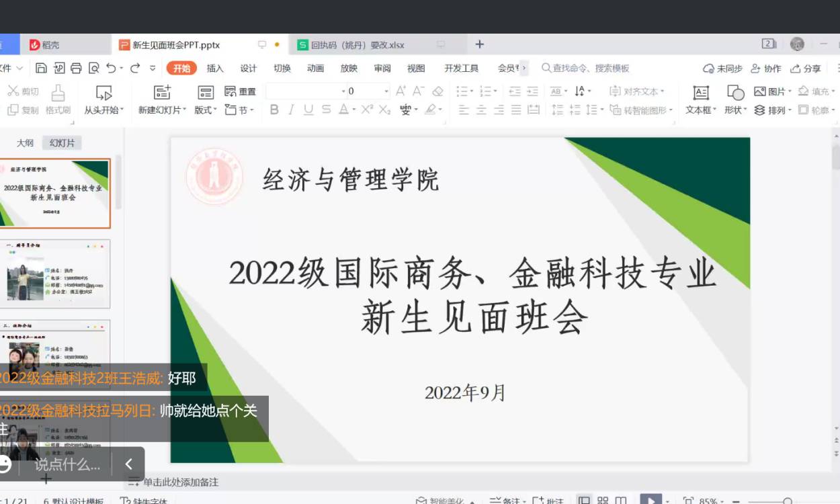
Task: Center-align the text
Action: [x=481, y=110]
